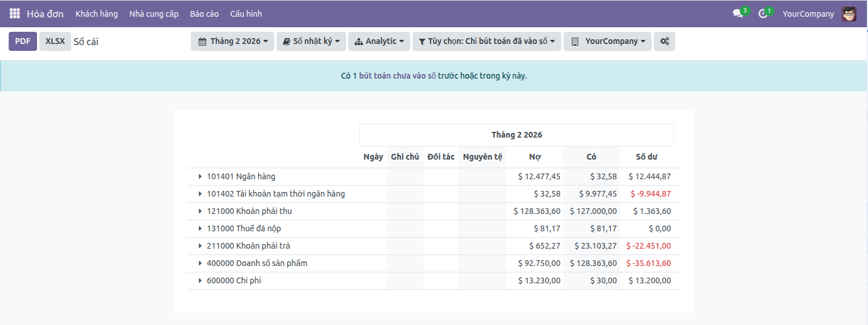Open the Báo cáo menu
The width and height of the screenshot is (868, 325).
point(204,13)
